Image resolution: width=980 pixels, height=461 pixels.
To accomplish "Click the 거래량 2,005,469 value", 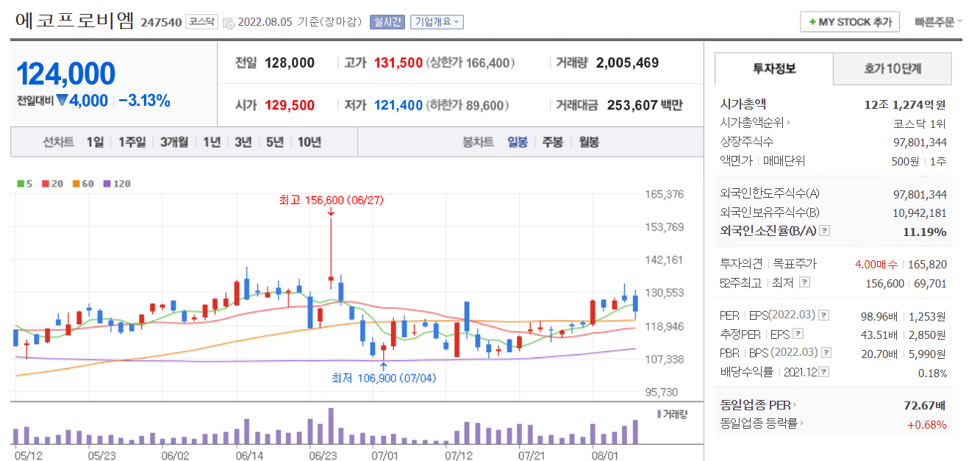I will tap(627, 63).
